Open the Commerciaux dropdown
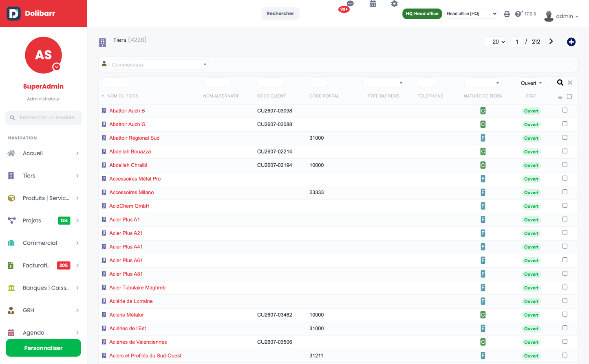 coord(159,64)
